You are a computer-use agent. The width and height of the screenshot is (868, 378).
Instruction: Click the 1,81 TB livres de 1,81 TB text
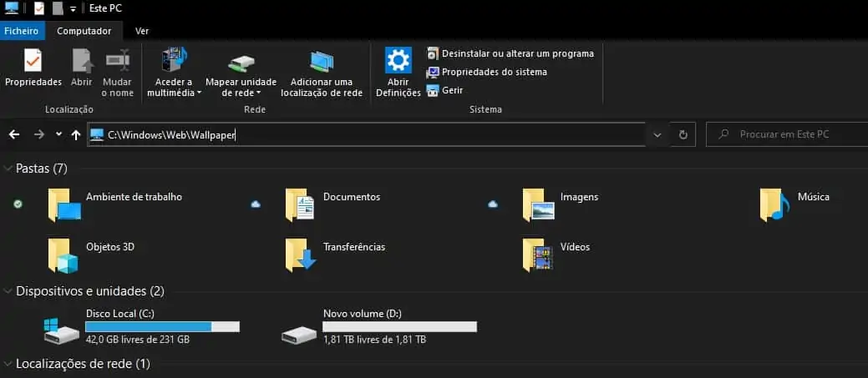[375, 340]
